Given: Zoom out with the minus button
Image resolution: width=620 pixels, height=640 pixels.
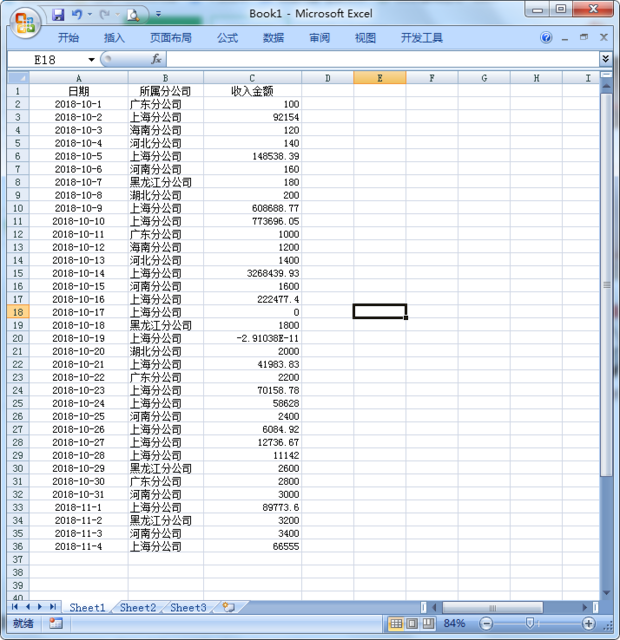Looking at the screenshot, I should click(486, 623).
